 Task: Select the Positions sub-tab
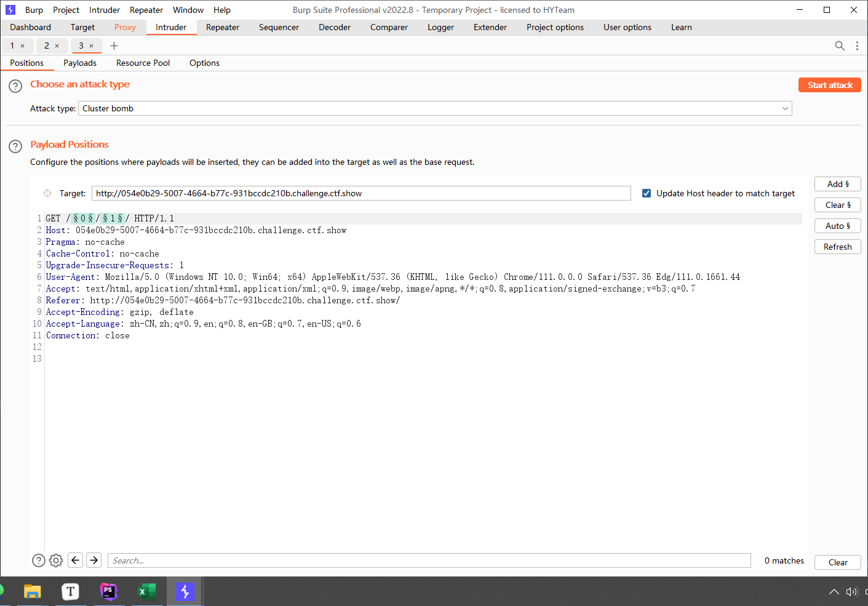(x=27, y=63)
